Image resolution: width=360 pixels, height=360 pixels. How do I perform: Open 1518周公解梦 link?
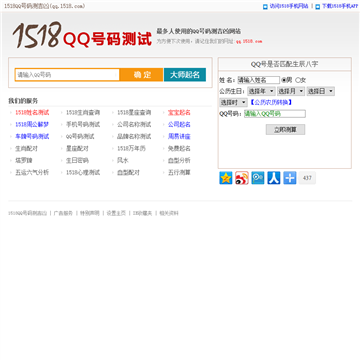[32, 125]
